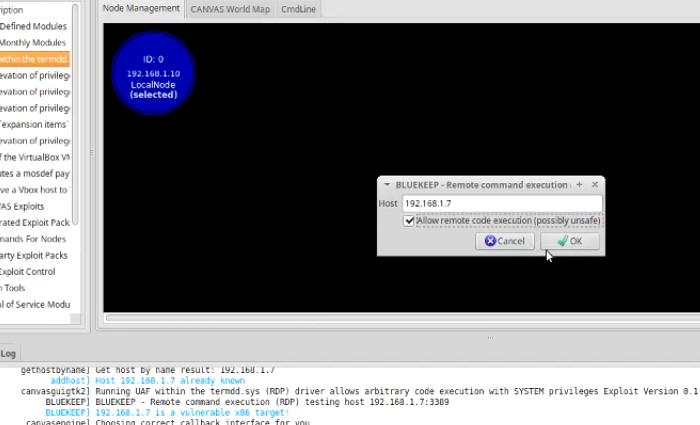
Task: Select the Log tab
Action: [8, 354]
